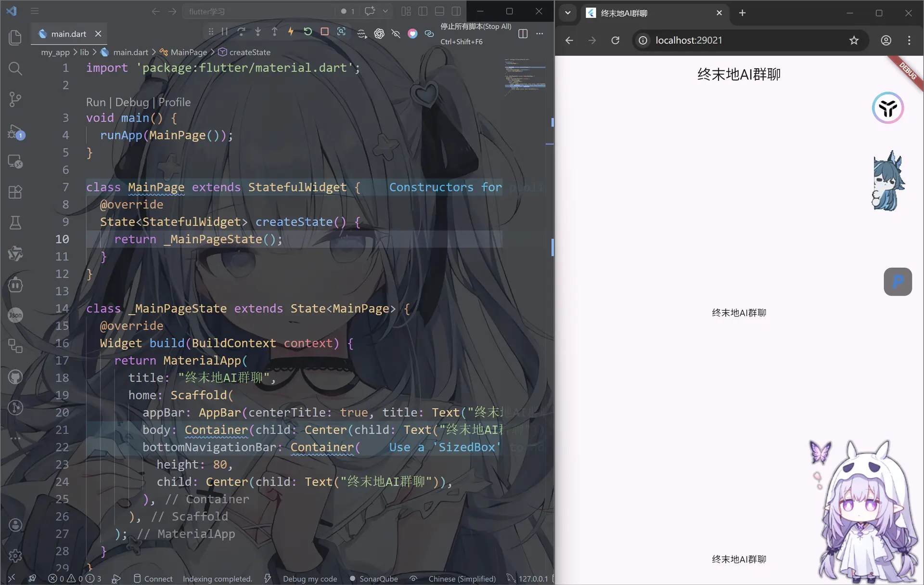Click SonarQube in the status bar

pyautogui.click(x=373, y=578)
